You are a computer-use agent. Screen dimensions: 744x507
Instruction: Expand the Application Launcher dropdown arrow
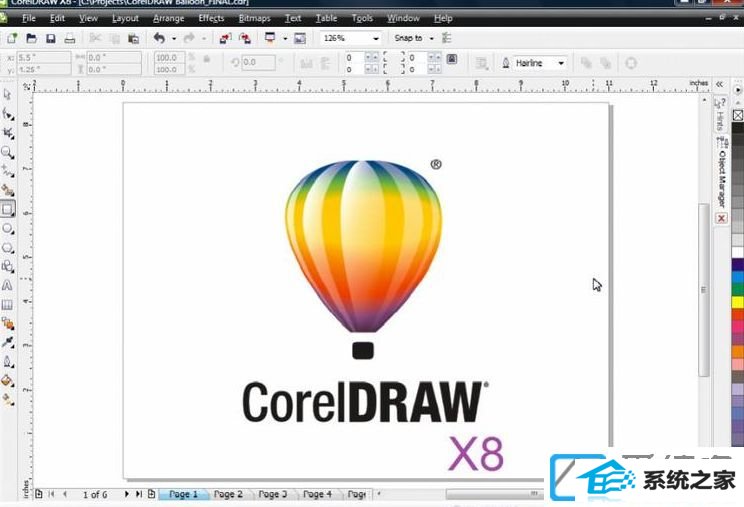(x=285, y=38)
